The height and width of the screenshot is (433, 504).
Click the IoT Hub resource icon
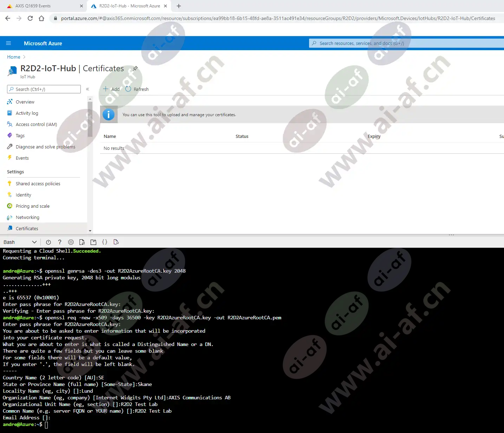click(12, 71)
